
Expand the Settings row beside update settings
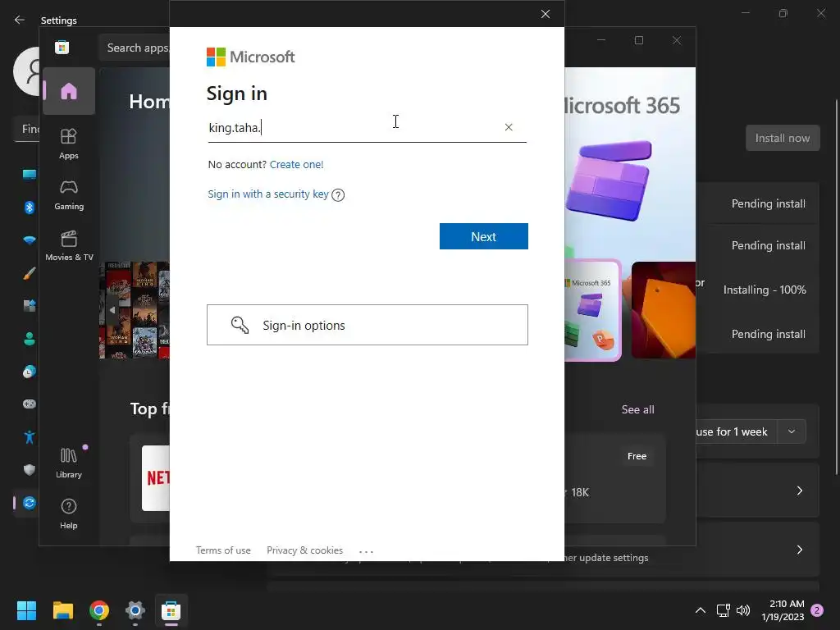(x=799, y=550)
